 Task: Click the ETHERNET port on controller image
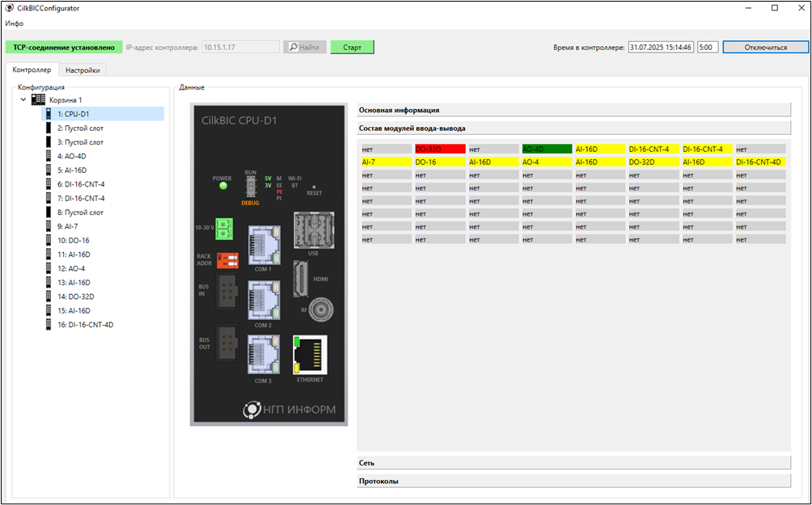point(310,355)
